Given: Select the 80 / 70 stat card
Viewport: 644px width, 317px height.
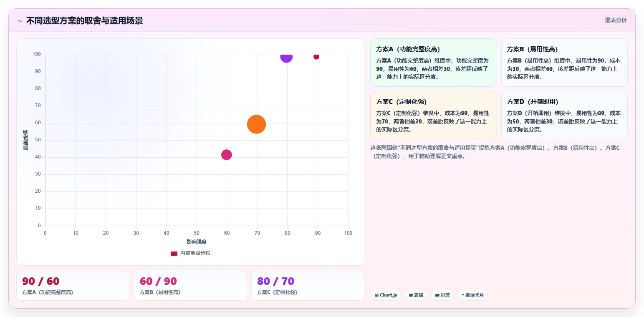Looking at the screenshot, I should point(308,285).
